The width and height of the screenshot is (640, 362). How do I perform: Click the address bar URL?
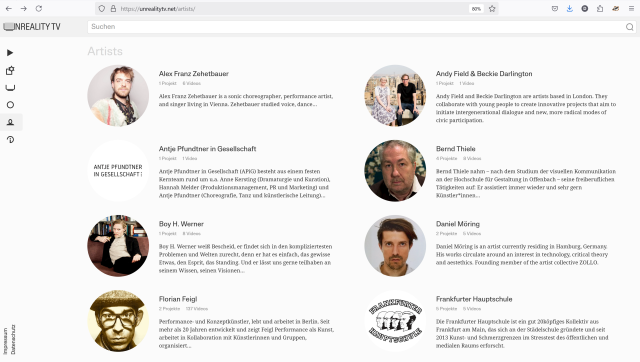coord(158,9)
